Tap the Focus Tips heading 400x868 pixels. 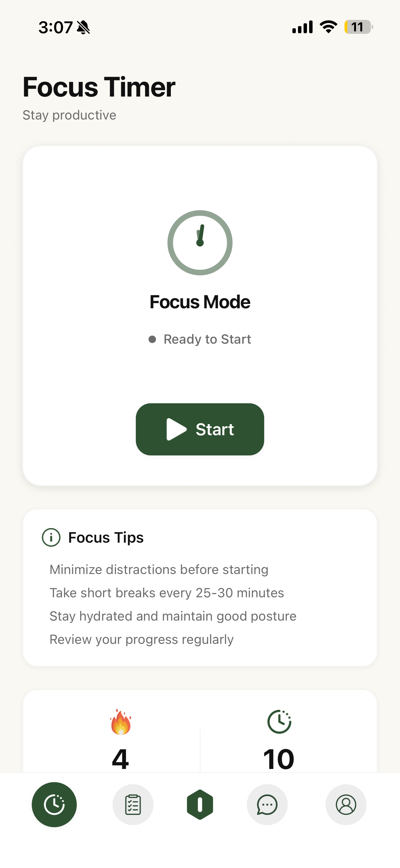(x=106, y=537)
